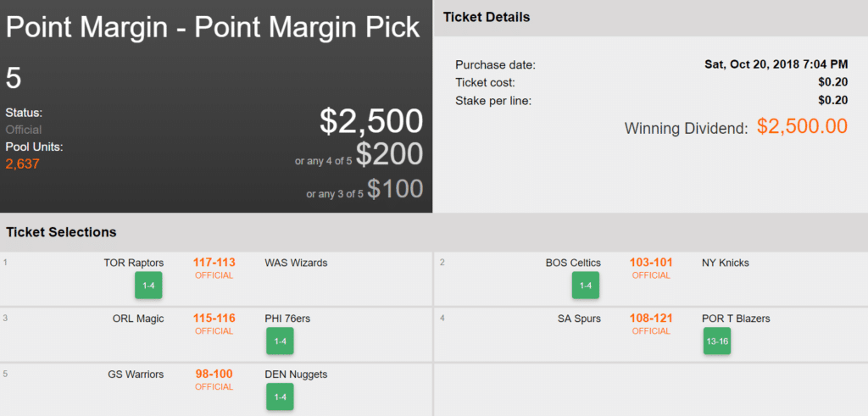This screenshot has height=416, width=868.
Task: Click the 108-121 Spurs vs Blazers score
Action: (x=651, y=319)
